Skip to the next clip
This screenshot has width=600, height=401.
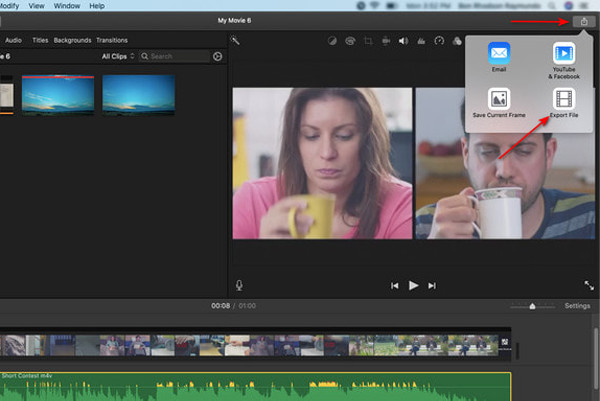pyautogui.click(x=432, y=286)
